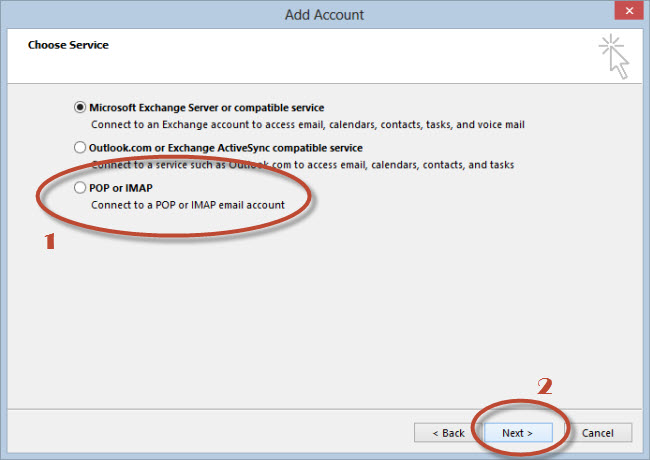The image size is (650, 460).
Task: Cancel the Add Account wizard
Action: click(x=598, y=433)
